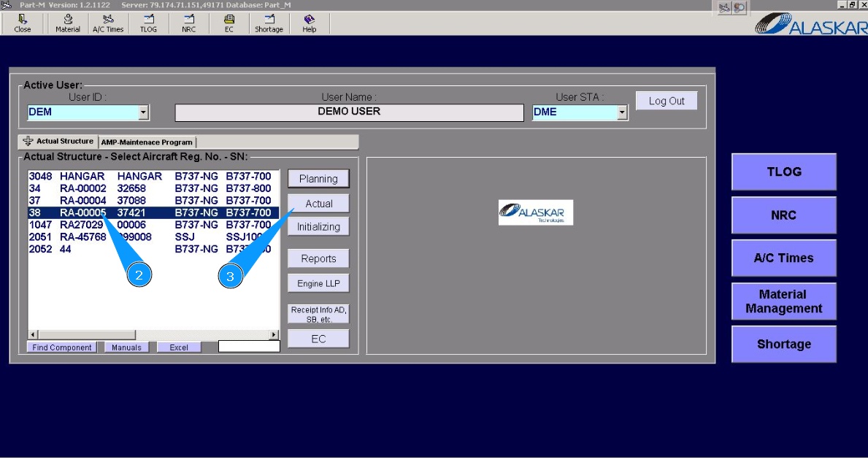The width and height of the screenshot is (868, 462).
Task: Select aircraft row RA27029
Action: [153, 225]
